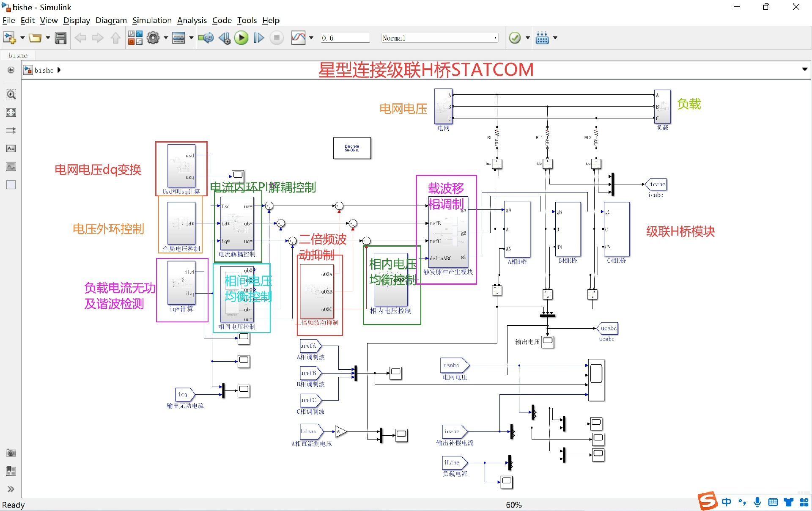This screenshot has width=812, height=511.
Task: Click Update Diagram fast restart icon
Action: coord(206,38)
